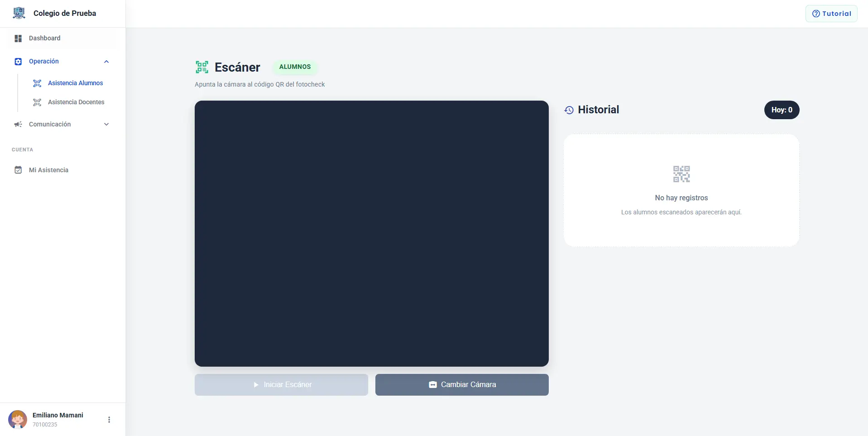
Task: Click the megaphone icon next to Comunicación
Action: pos(18,124)
